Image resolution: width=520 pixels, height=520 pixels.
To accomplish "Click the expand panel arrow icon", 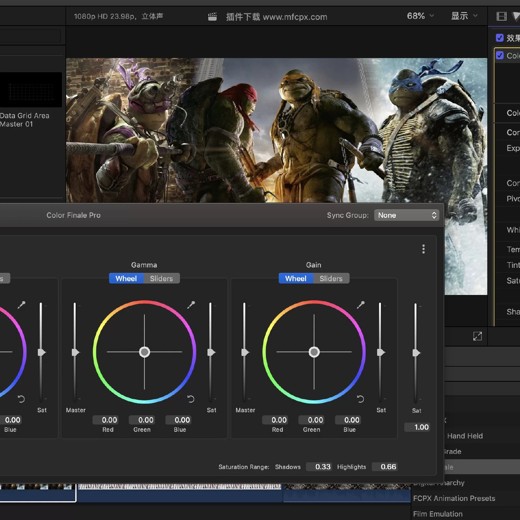I will (477, 336).
